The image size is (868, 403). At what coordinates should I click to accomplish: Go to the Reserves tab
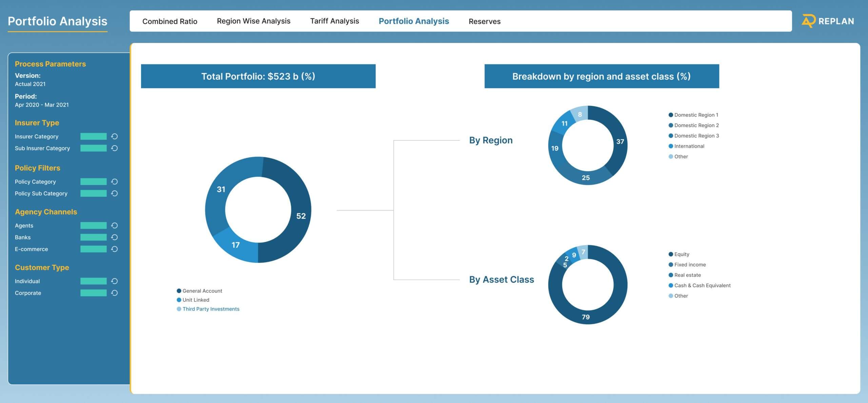[484, 21]
